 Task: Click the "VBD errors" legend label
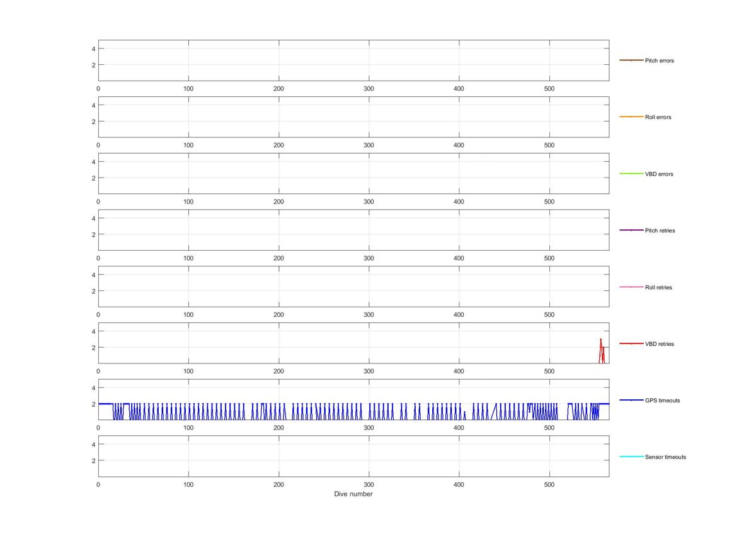(659, 174)
